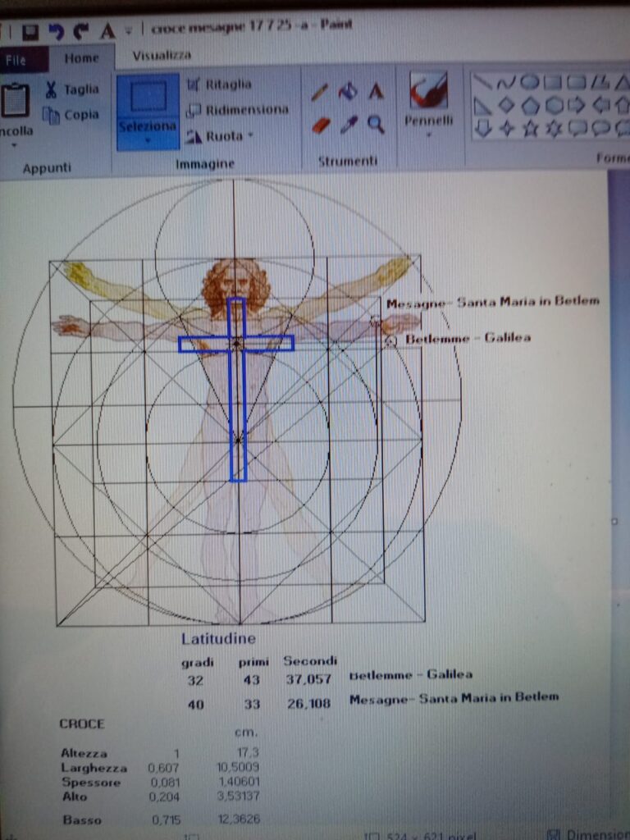Undo the last action
The width and height of the screenshot is (630, 840).
tap(57, 32)
